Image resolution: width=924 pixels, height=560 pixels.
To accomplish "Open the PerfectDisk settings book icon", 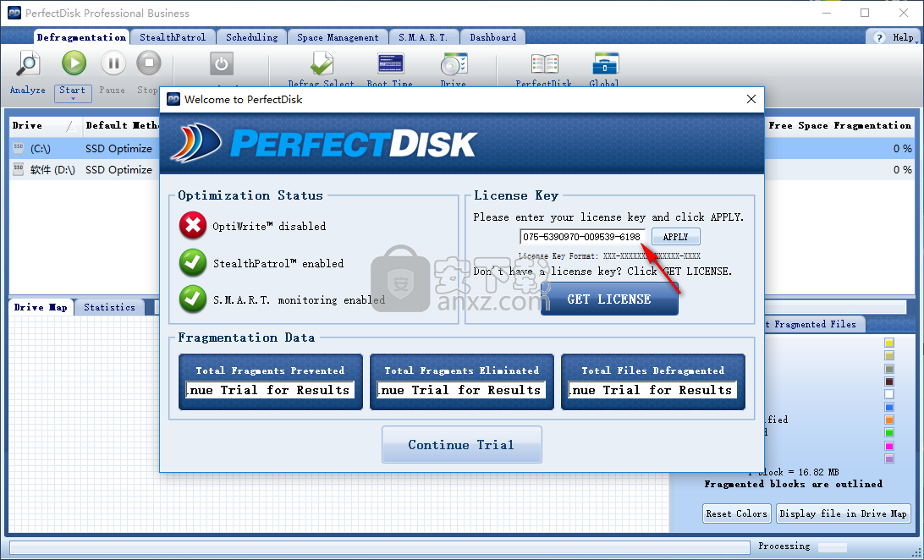I will (x=544, y=63).
